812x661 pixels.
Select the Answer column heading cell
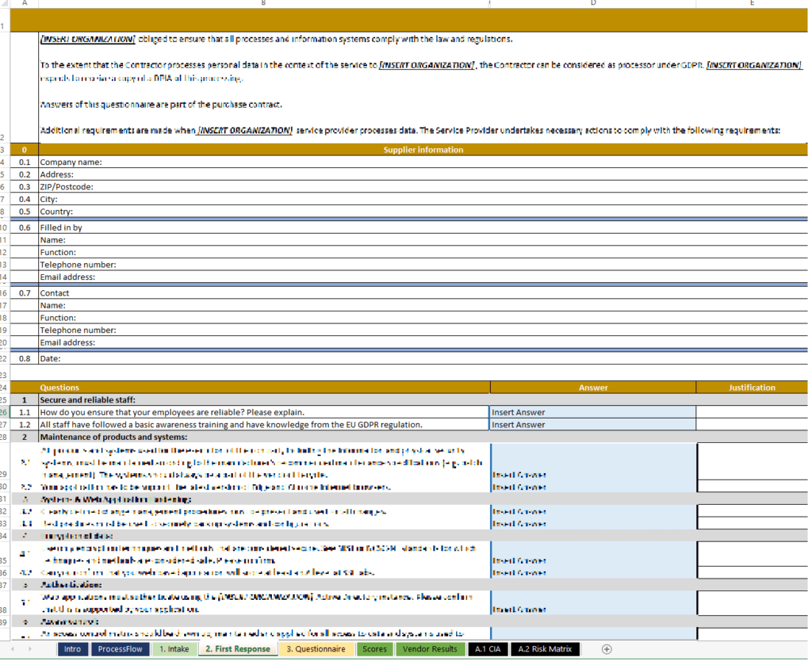[592, 387]
